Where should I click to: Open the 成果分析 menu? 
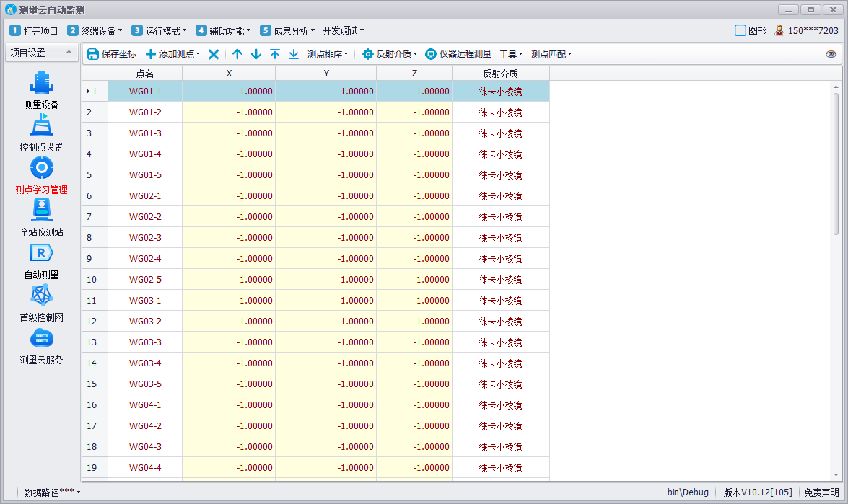(x=287, y=30)
